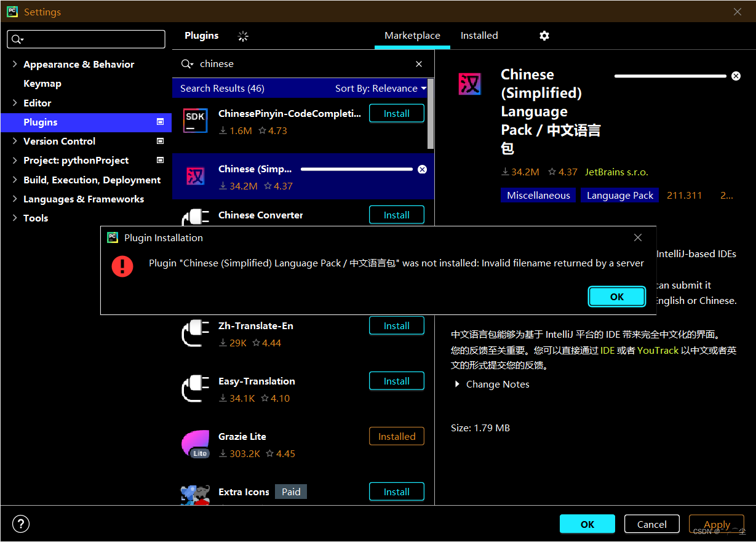Open the YouTrack link in description
This screenshot has width=756, height=542.
[658, 349]
